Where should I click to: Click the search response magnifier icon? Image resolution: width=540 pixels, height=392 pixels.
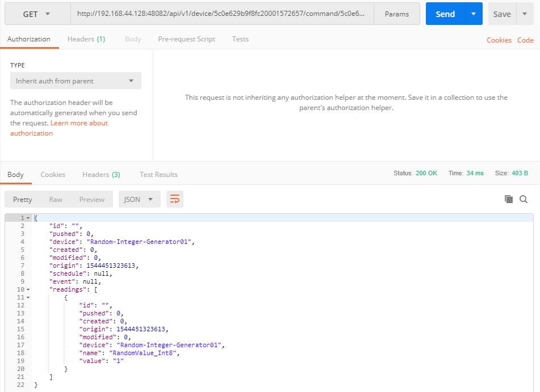pos(524,199)
